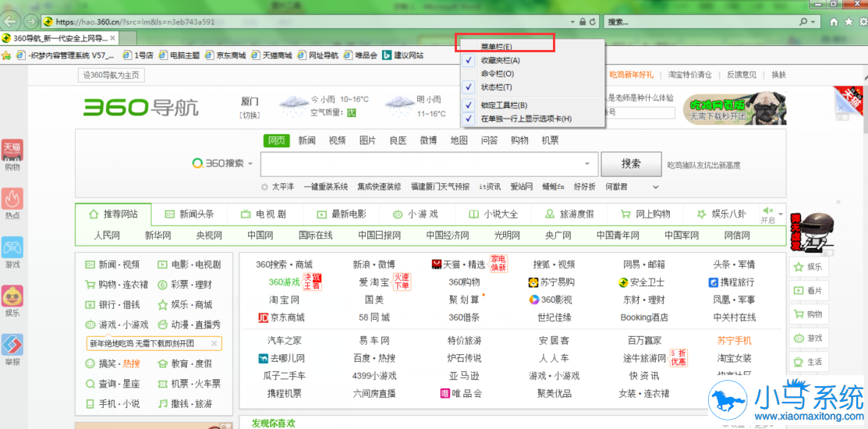868x429 pixels.
Task: Click the 建议网站 Bing bookmark
Action: click(403, 55)
